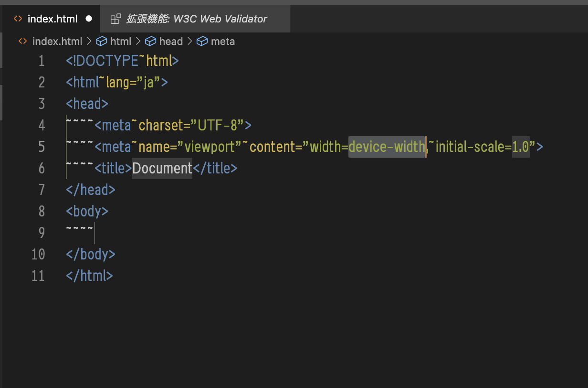
Task: Click the cube icon beside html breadcrumb
Action: [101, 42]
